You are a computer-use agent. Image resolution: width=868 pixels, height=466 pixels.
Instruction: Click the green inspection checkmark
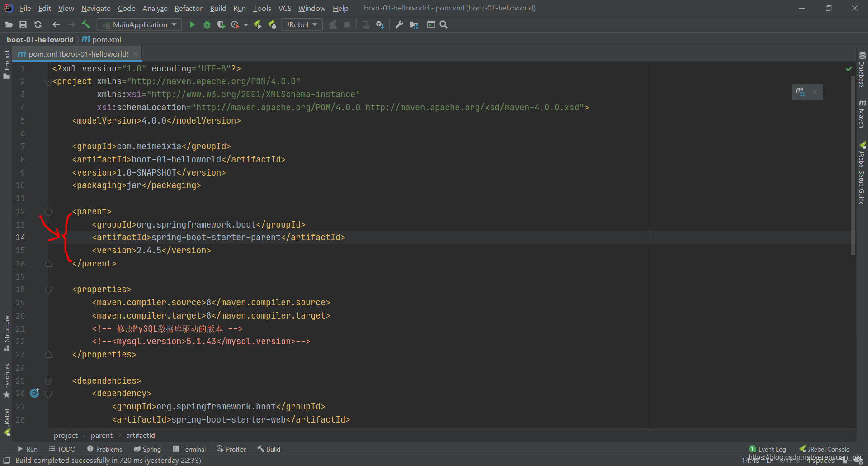click(x=849, y=69)
